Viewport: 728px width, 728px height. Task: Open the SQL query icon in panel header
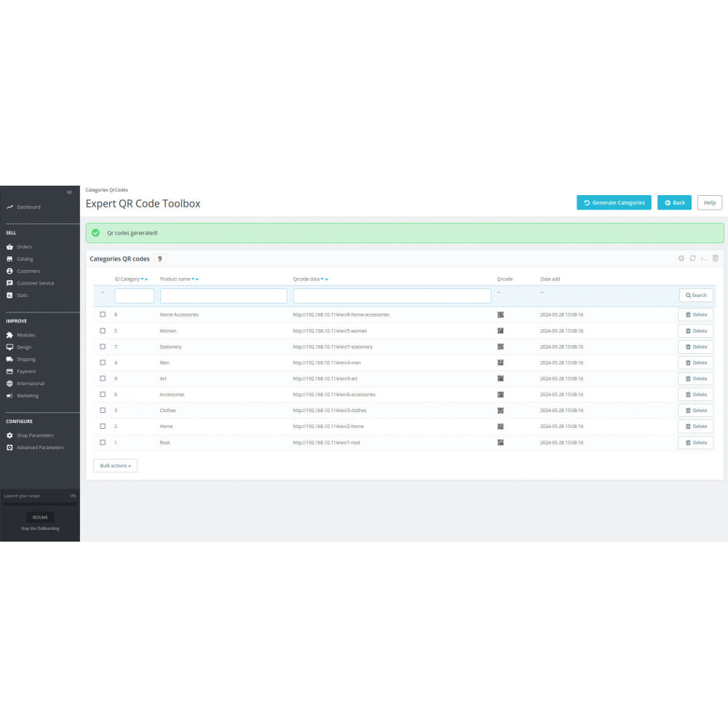tap(704, 258)
